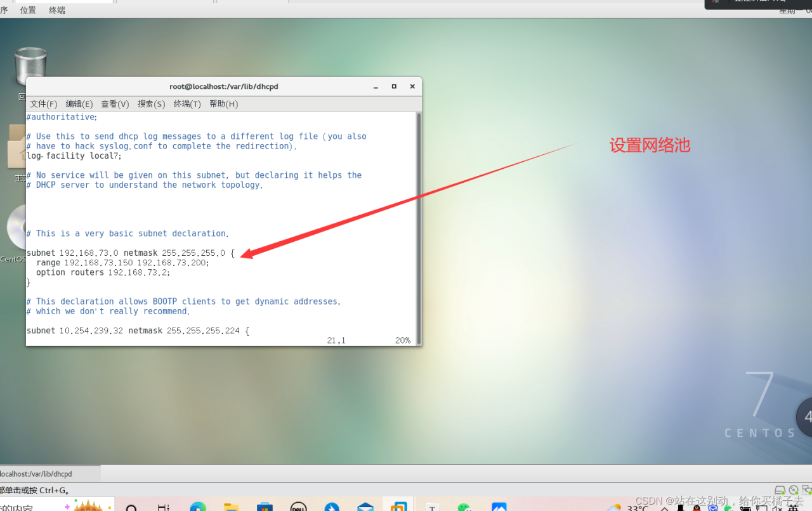This screenshot has height=511, width=812.
Task: Click the Task View icon on the taskbar
Action: [x=164, y=507]
